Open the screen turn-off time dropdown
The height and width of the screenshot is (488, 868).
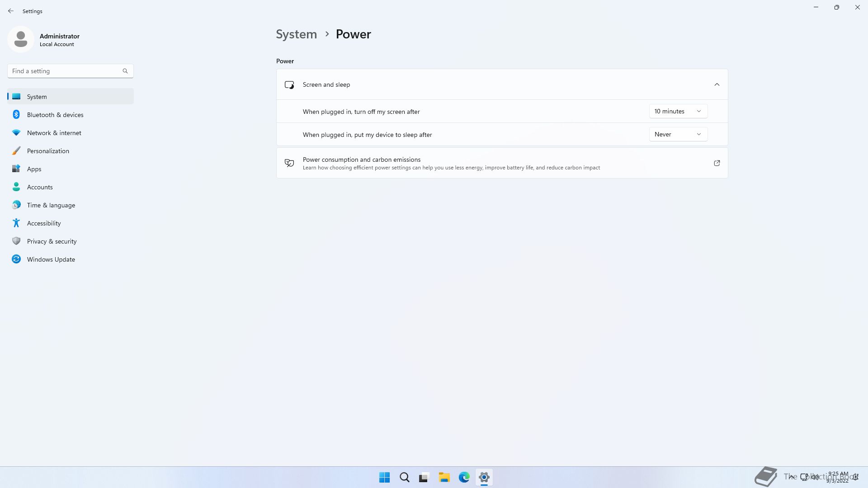[x=678, y=111]
